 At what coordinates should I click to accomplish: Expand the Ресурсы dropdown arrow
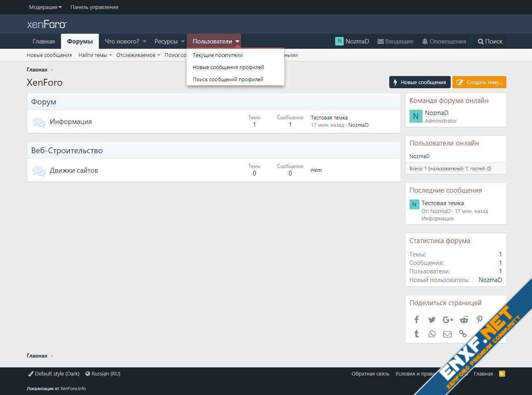click(183, 41)
